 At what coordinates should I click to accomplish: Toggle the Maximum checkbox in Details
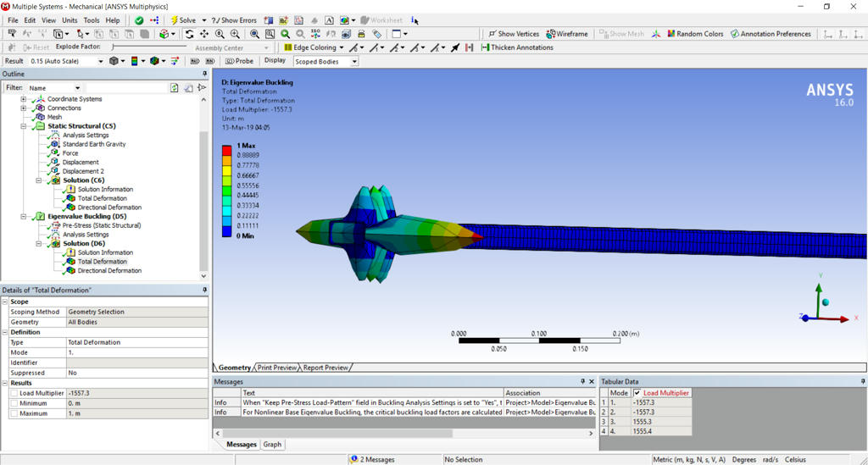[14, 413]
